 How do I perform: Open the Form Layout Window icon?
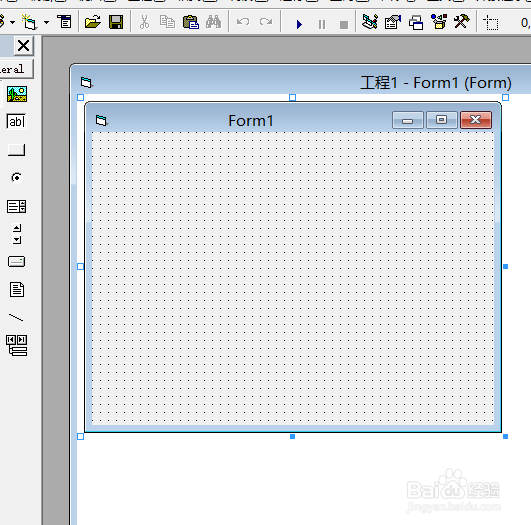(x=416, y=22)
